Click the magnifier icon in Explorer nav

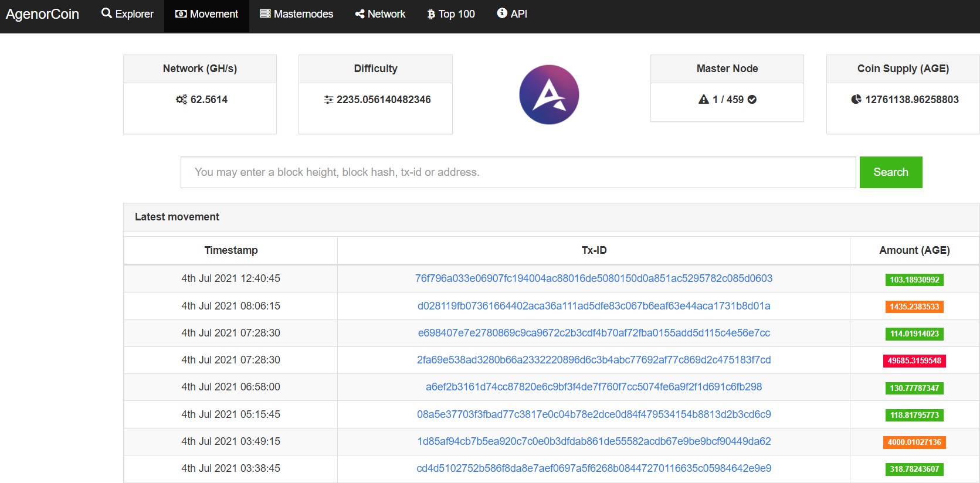(106, 13)
